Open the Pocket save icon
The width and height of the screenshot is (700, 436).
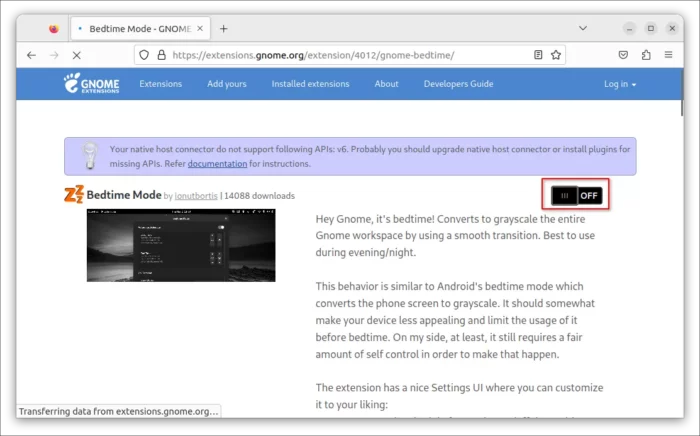(623, 55)
